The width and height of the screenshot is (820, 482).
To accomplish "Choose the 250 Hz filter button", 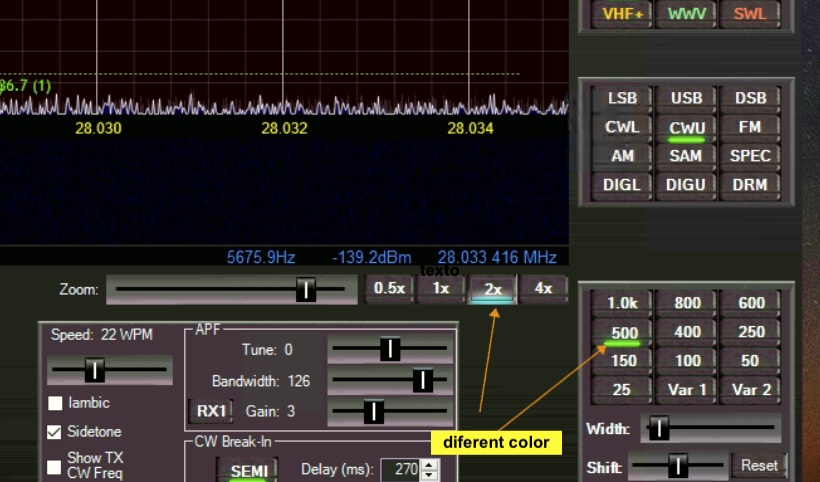I will (750, 332).
